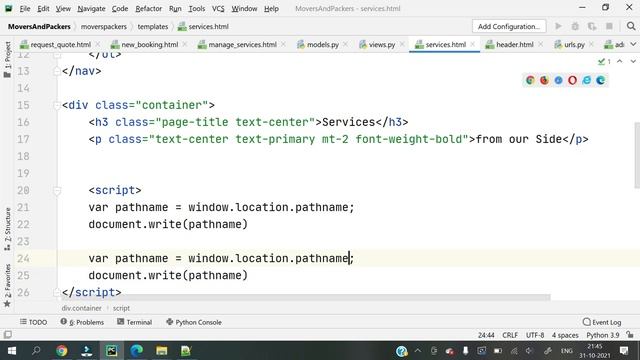The width and height of the screenshot is (640, 360).
Task: Click language indicator ENG in tray
Action: tap(566, 351)
